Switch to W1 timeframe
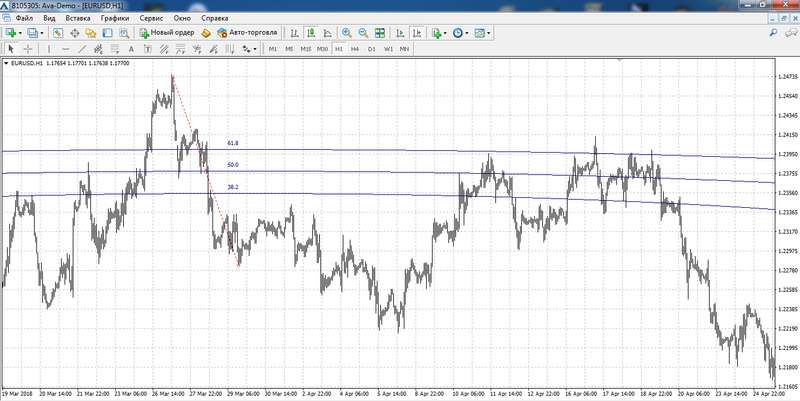800x401 pixels. tap(388, 49)
